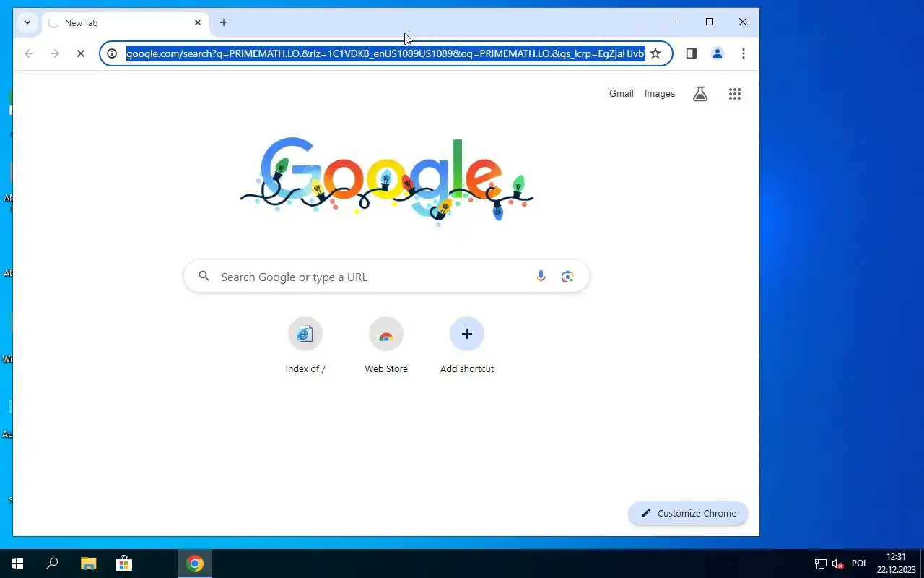The image size is (924, 578).
Task: Open the Index of / shortcut
Action: click(305, 346)
